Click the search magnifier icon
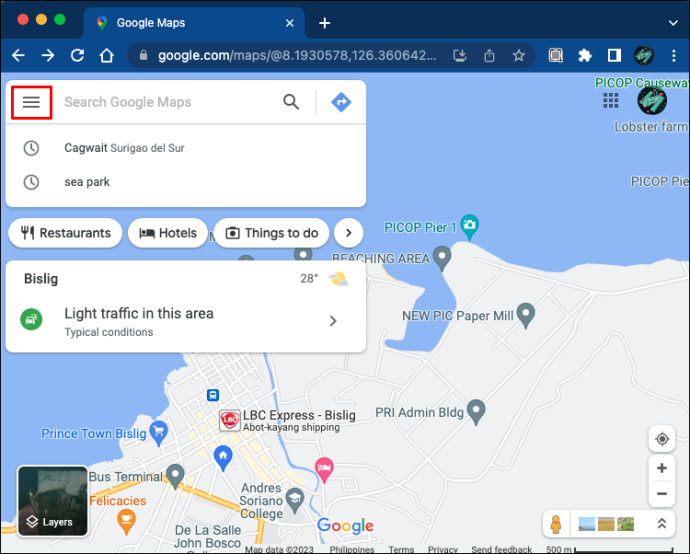Image resolution: width=690 pixels, height=554 pixels. [x=291, y=102]
